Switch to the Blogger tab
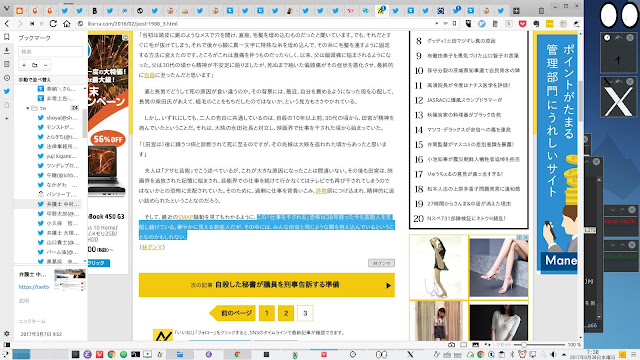The width and height of the screenshot is (640, 360). tap(19, 11)
